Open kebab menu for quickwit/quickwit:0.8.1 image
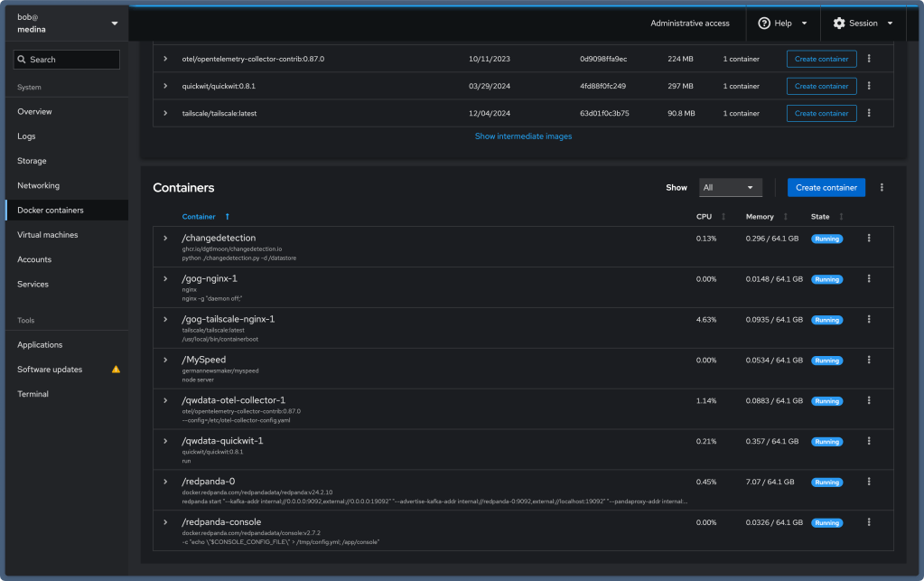This screenshot has width=924, height=581. [869, 86]
